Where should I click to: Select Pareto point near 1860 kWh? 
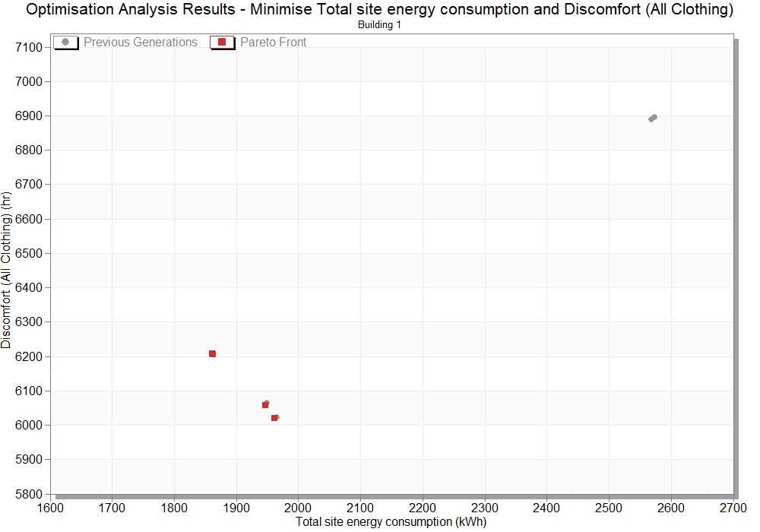(x=212, y=353)
